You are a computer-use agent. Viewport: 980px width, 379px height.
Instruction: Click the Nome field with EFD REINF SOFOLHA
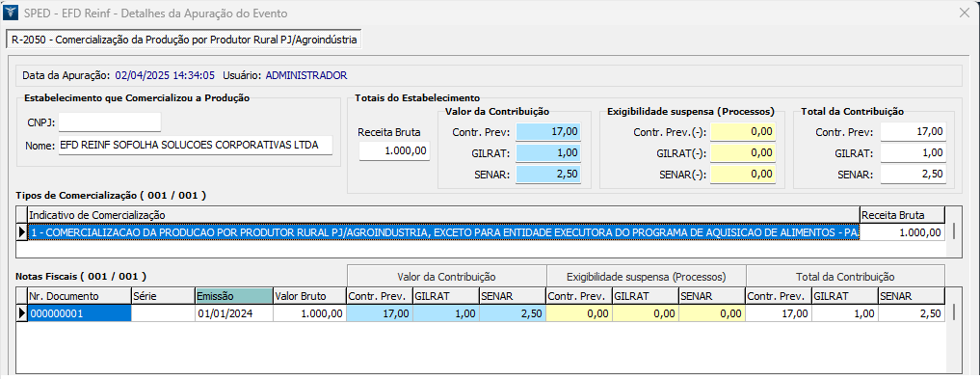pos(196,145)
